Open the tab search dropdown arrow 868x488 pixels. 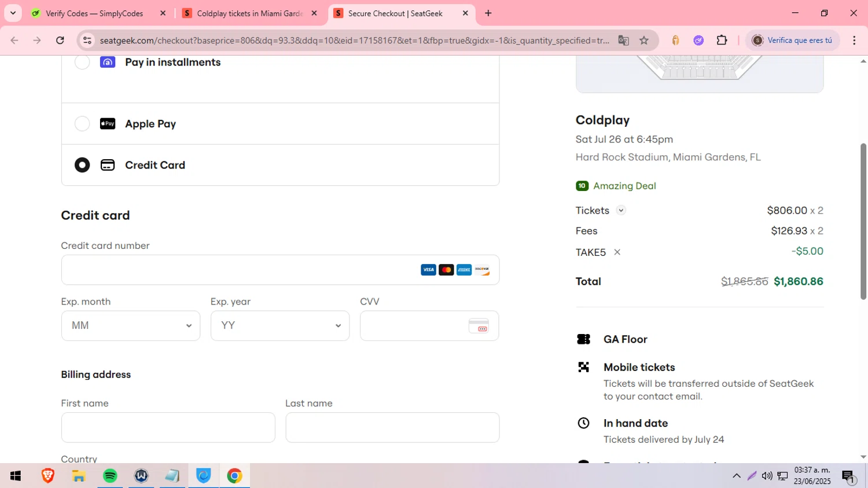tap(13, 13)
